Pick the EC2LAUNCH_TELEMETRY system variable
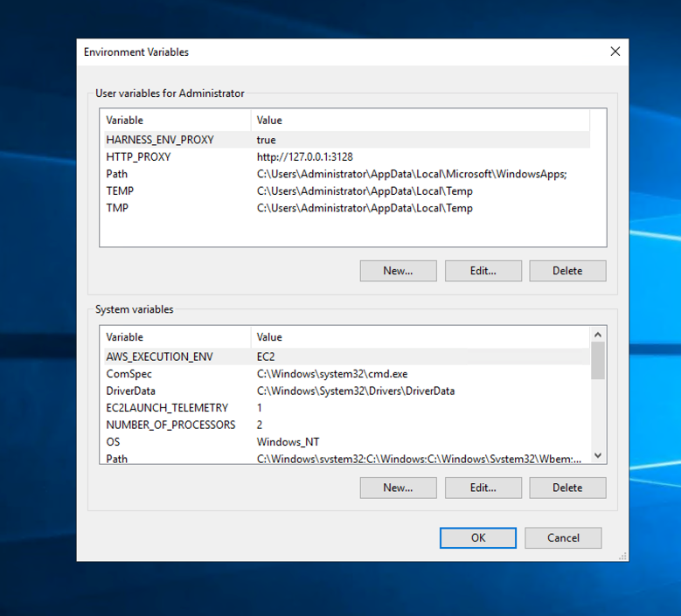The height and width of the screenshot is (616, 681). [167, 408]
